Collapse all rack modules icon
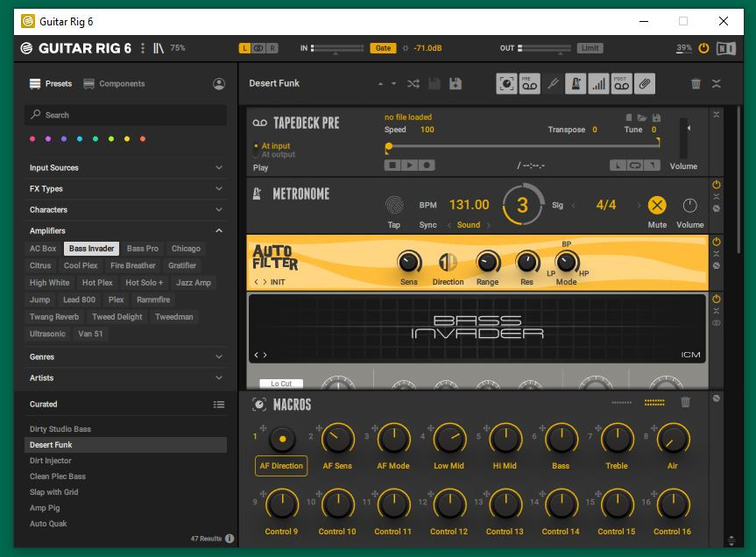 [717, 84]
